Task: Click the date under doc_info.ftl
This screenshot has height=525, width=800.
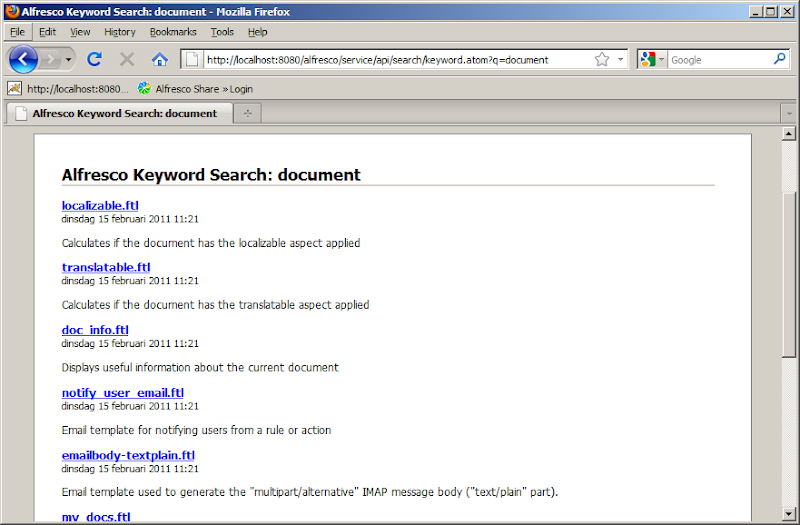Action: click(x=130, y=343)
